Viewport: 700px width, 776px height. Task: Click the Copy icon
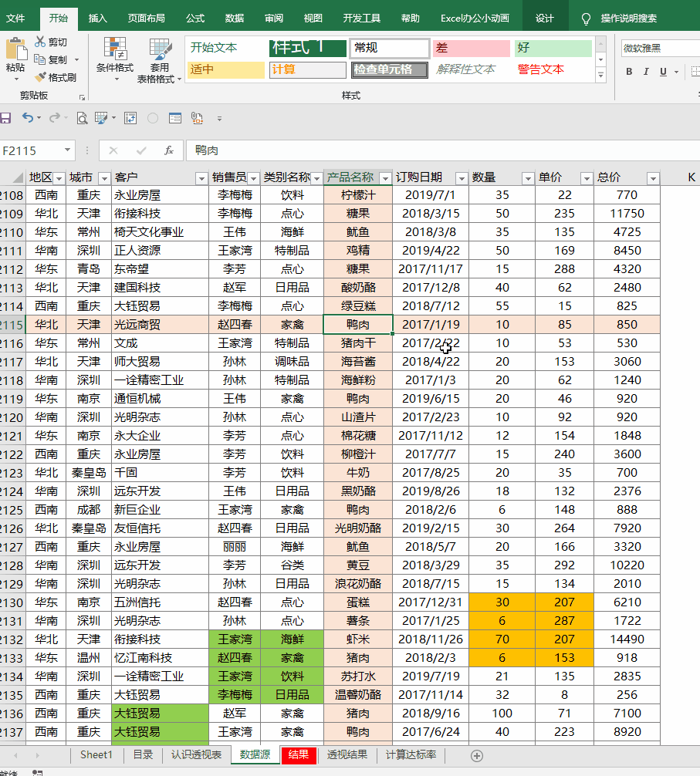(39, 59)
